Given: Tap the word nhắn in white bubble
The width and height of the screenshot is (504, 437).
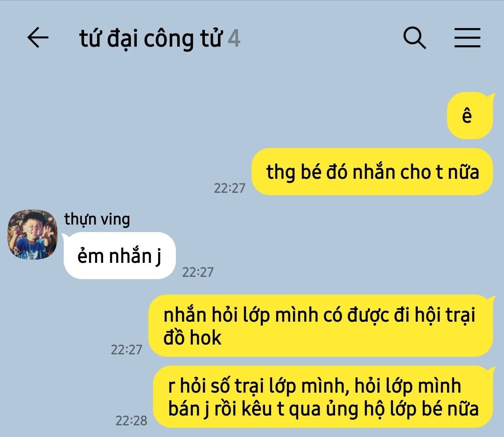Looking at the screenshot, I should coord(130,256).
